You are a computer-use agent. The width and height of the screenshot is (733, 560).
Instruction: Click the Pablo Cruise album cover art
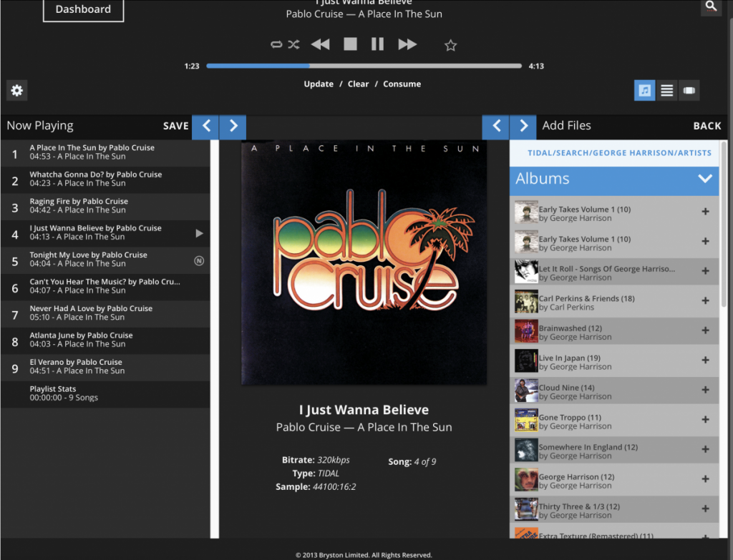tap(364, 262)
